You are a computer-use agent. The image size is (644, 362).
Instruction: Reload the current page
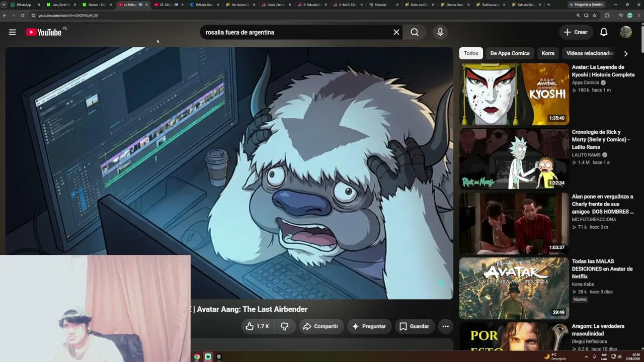tap(23, 16)
